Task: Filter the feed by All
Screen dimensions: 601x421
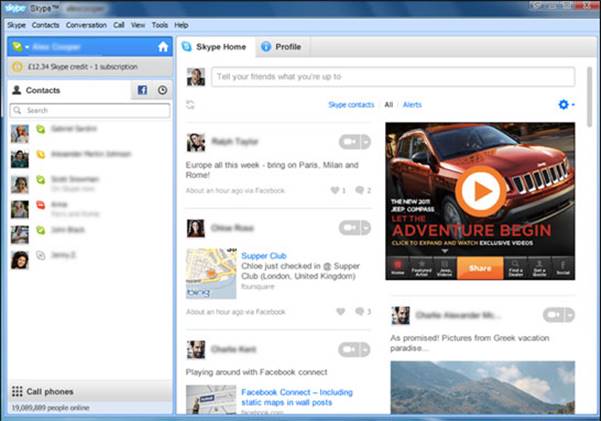Action: 389,105
